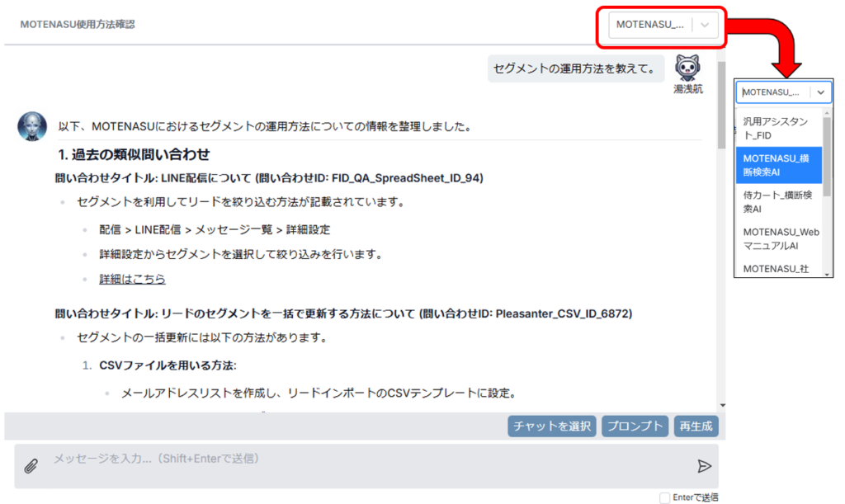Click the username label 湯浅航

click(x=688, y=89)
